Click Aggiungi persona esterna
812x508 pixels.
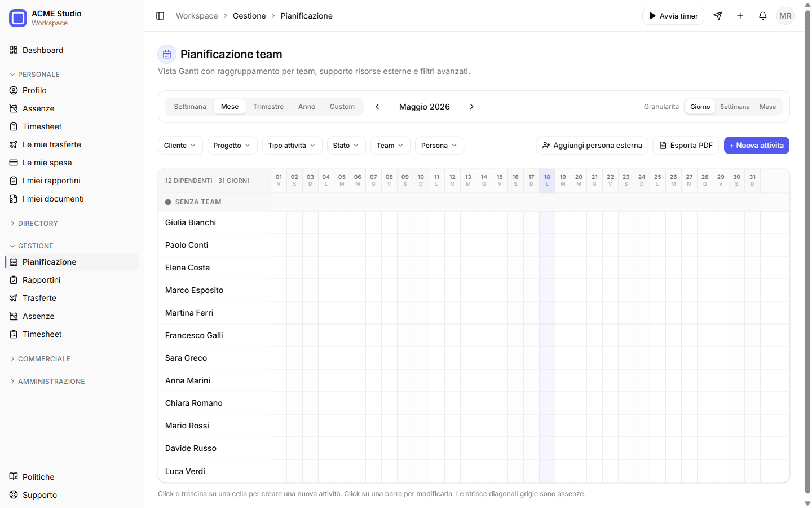pyautogui.click(x=592, y=146)
